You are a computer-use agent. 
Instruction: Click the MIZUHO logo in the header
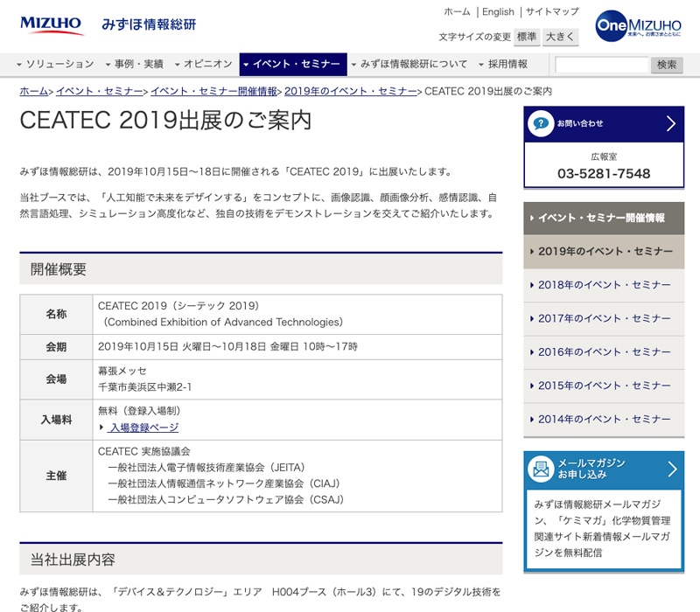tap(51, 25)
